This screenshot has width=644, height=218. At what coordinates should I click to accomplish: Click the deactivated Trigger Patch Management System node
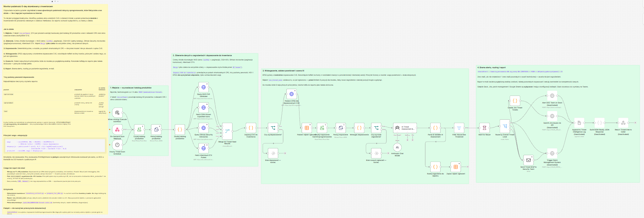552,153
